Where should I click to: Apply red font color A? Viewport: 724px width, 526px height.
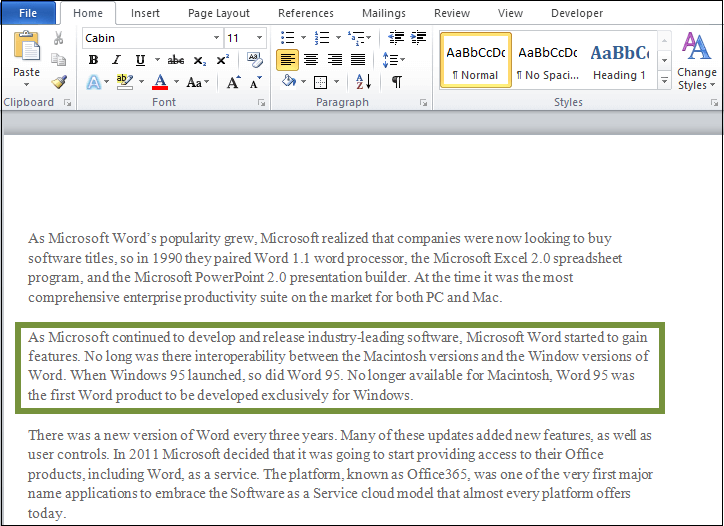click(160, 82)
